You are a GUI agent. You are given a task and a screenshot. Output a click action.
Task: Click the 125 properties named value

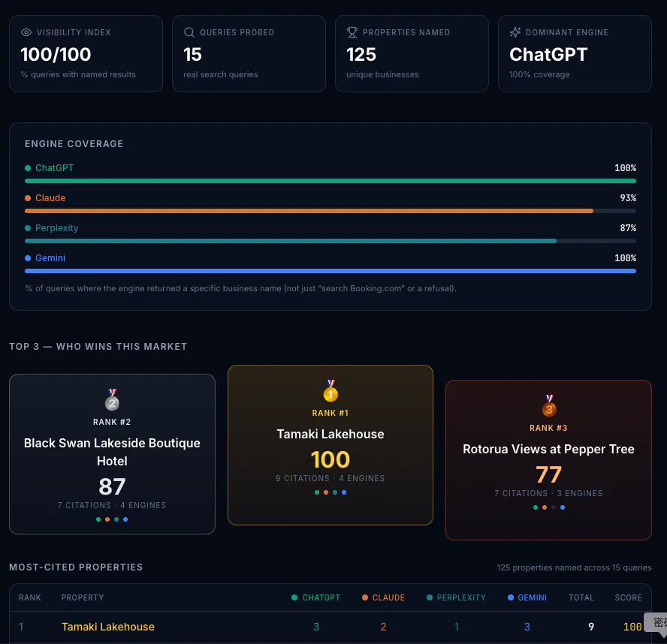(x=361, y=54)
